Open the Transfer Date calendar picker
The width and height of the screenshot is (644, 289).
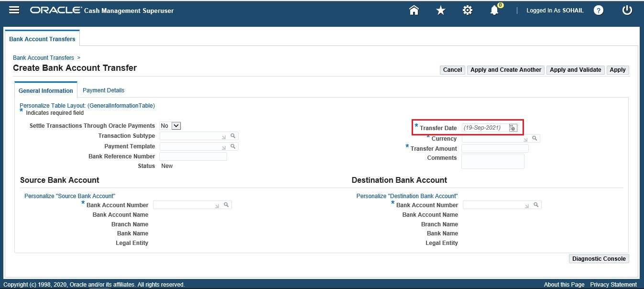[x=513, y=127]
